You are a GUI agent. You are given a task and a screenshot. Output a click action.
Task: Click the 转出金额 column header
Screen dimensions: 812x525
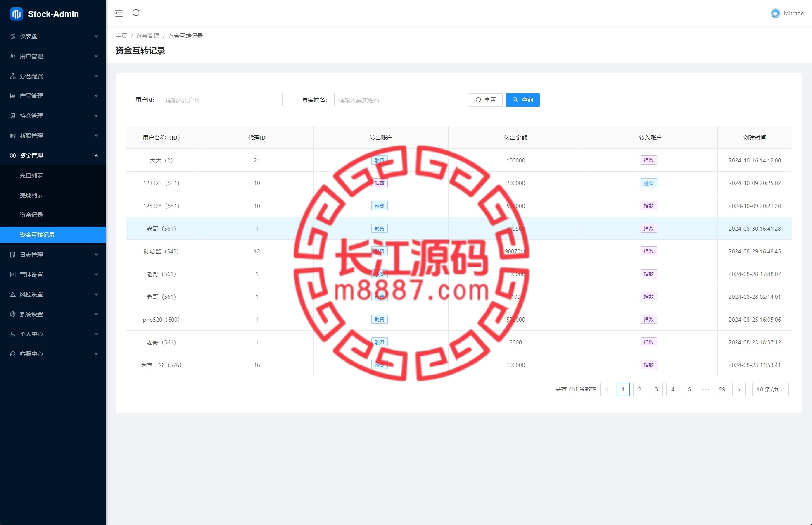[515, 138]
